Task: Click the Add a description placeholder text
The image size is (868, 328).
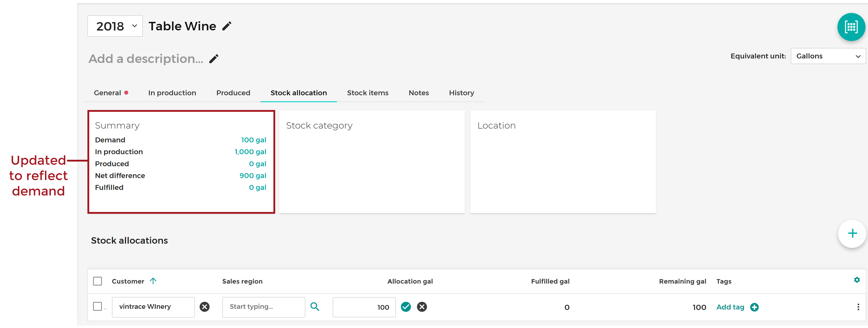Action: (146, 59)
